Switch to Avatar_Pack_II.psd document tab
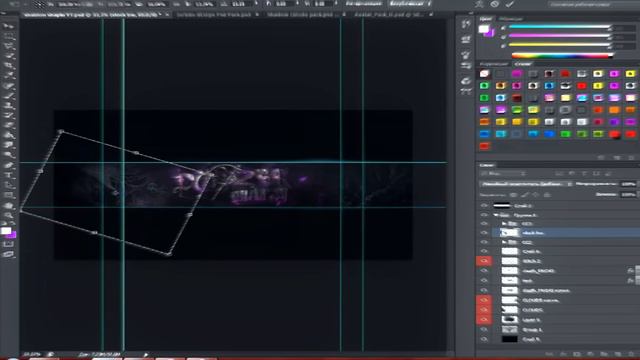Screen dimensions: 640x360 (389, 14)
